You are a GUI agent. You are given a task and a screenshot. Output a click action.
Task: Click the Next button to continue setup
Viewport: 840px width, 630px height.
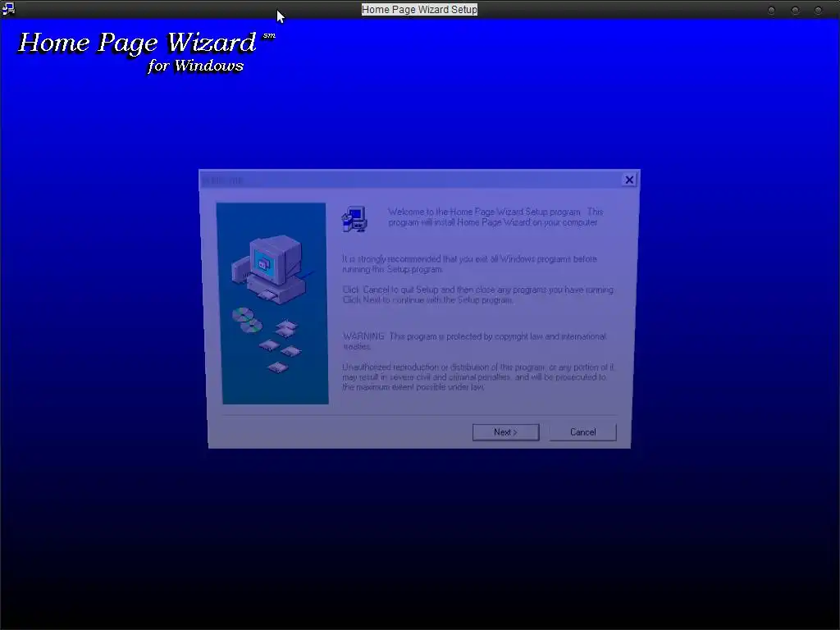[505, 432]
